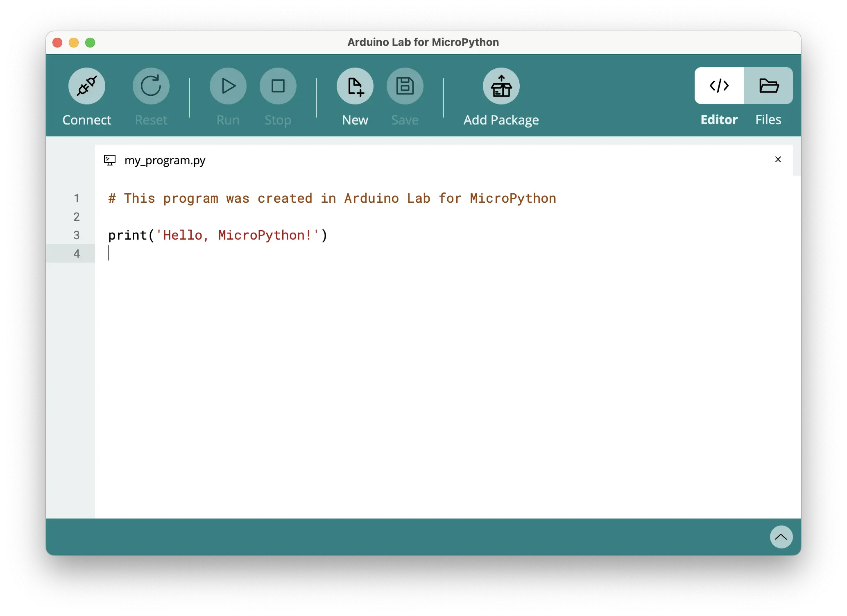Viewport: 847px width, 616px height.
Task: Click the Add Package button label
Action: 501,120
